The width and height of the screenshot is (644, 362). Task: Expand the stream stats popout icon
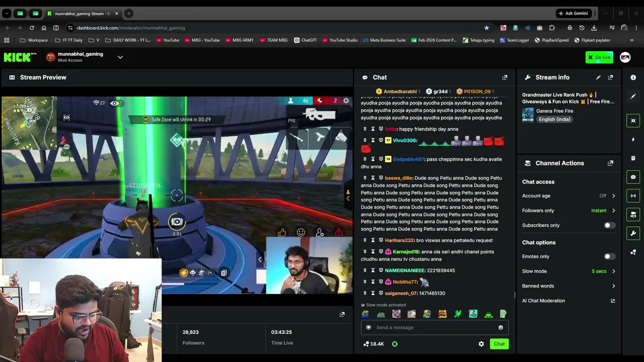coord(342,315)
